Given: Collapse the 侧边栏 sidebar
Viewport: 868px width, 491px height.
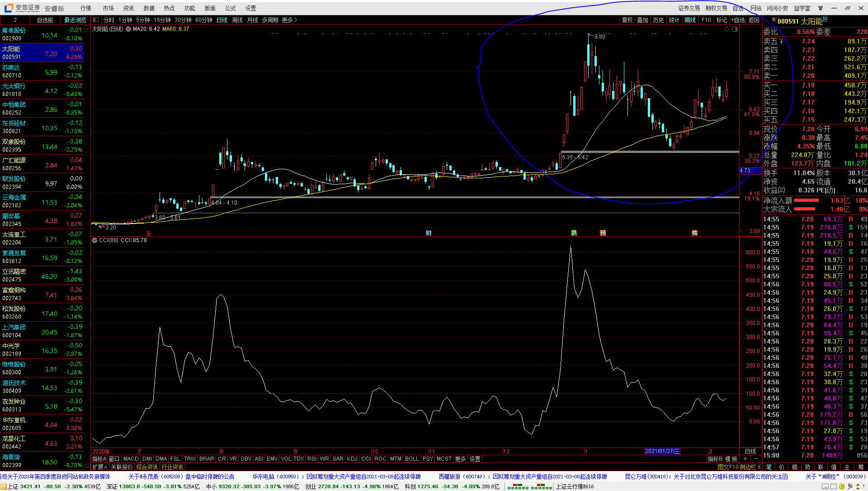Looking at the screenshot, I should pyautogui.click(x=751, y=467).
